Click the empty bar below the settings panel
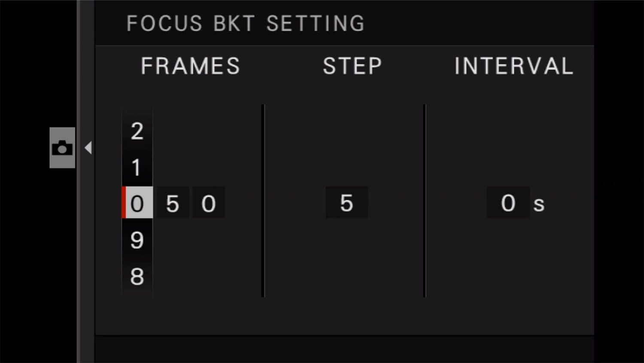644x363 pixels. [344, 349]
